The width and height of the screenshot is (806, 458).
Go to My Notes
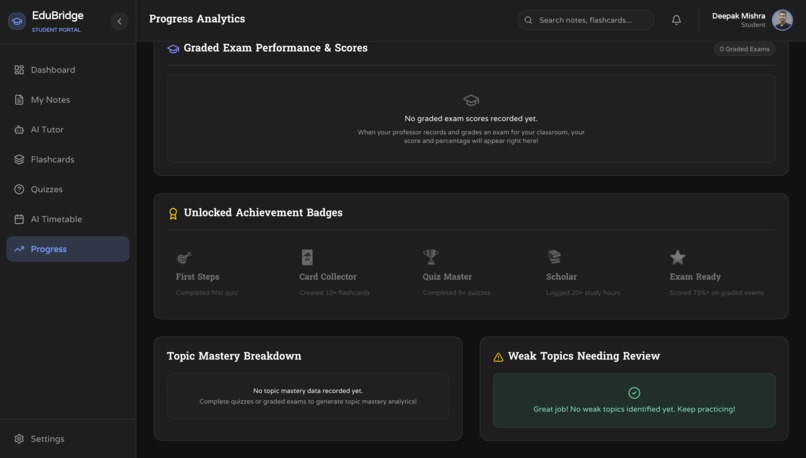[68, 100]
